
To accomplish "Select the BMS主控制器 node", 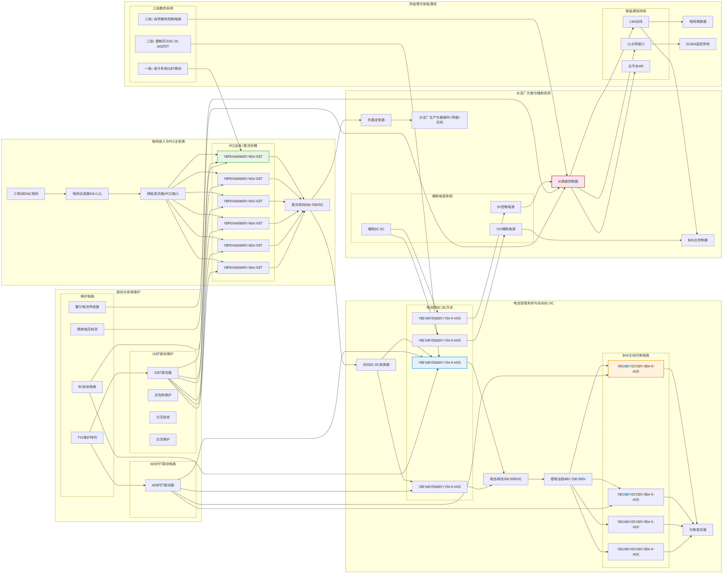I will [697, 240].
